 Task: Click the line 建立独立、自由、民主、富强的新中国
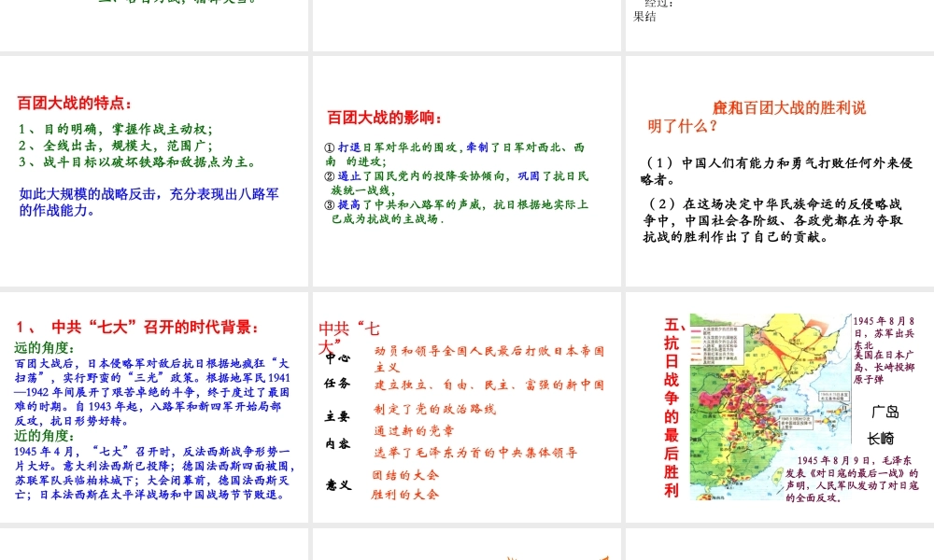coord(489,385)
